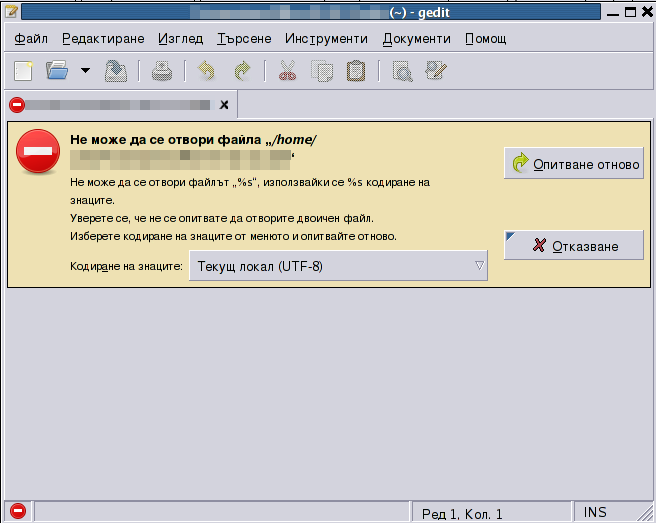This screenshot has width=656, height=523.
Task: Click the Find magnifier icon
Action: point(402,71)
